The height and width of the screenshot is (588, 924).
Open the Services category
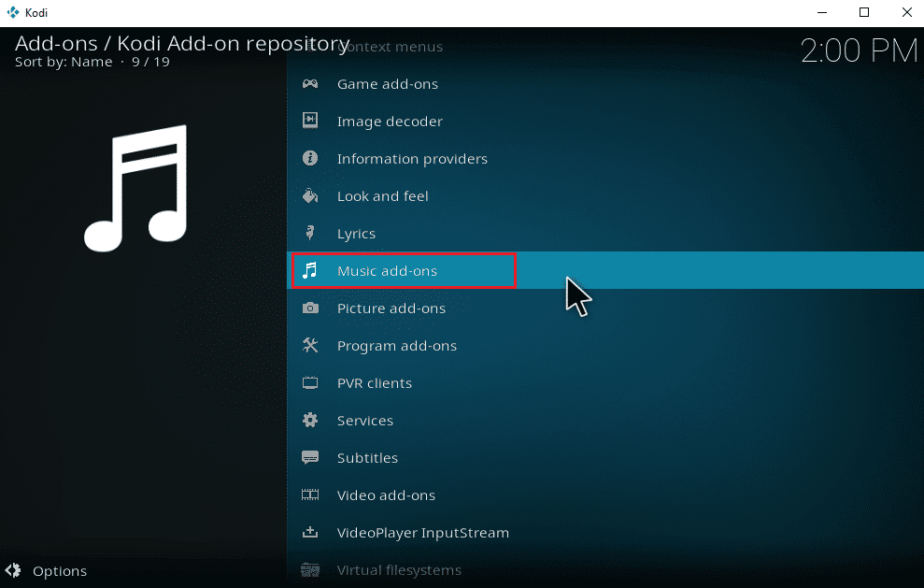pos(605,420)
